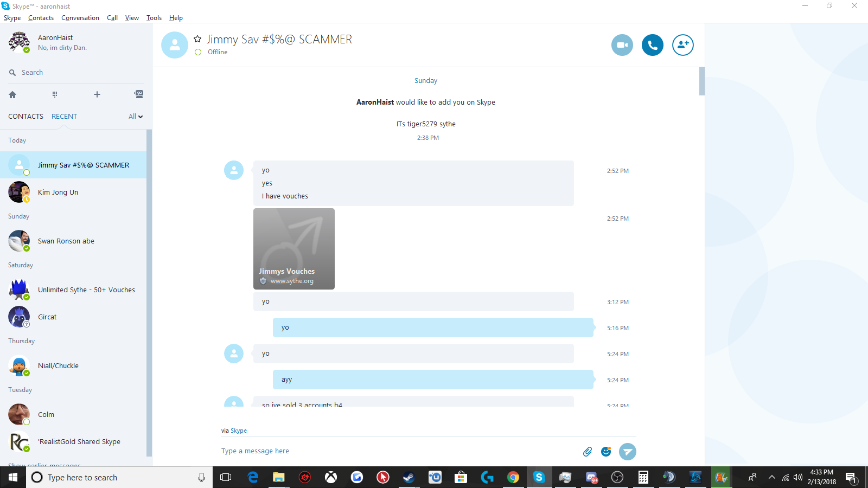Viewport: 868px width, 488px height.
Task: Click the via Skype link
Action: [239, 431]
